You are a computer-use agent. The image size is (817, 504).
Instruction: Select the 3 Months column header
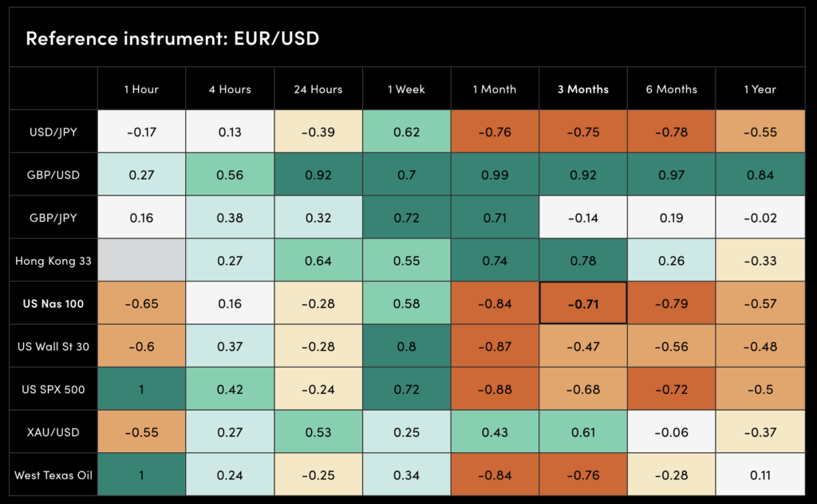[x=582, y=89]
